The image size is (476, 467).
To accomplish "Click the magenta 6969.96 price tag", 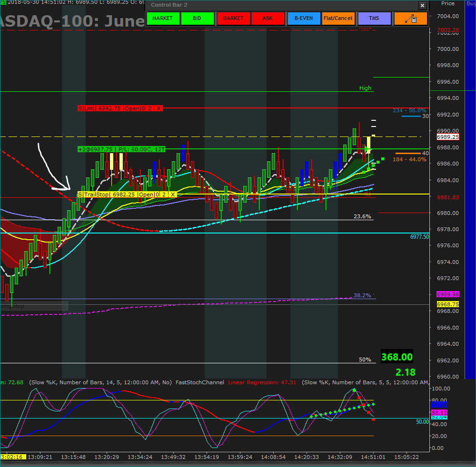I will click(448, 294).
